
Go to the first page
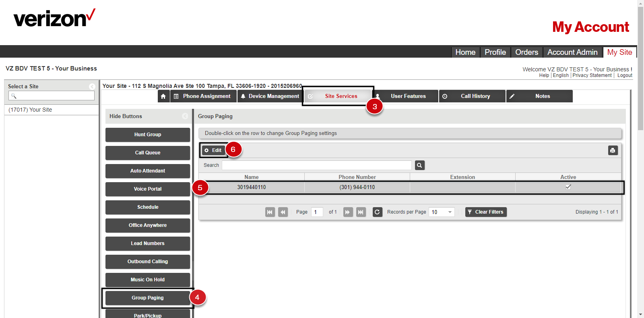tap(270, 212)
